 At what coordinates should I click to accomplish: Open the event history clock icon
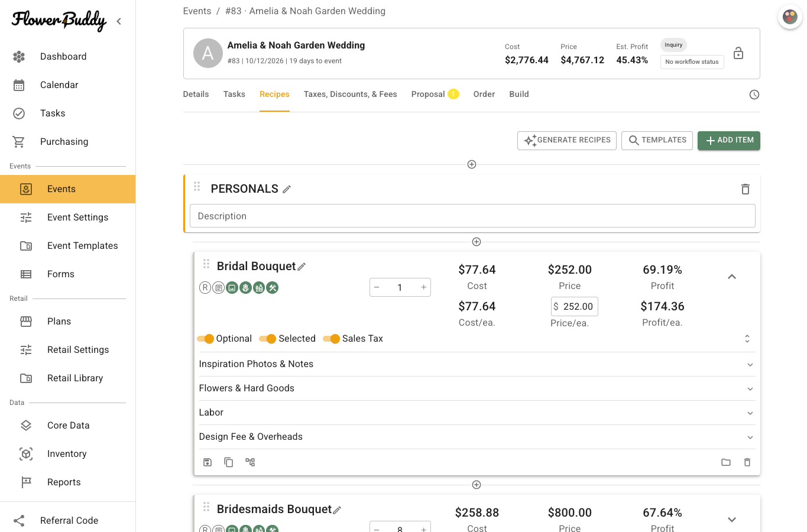(754, 95)
